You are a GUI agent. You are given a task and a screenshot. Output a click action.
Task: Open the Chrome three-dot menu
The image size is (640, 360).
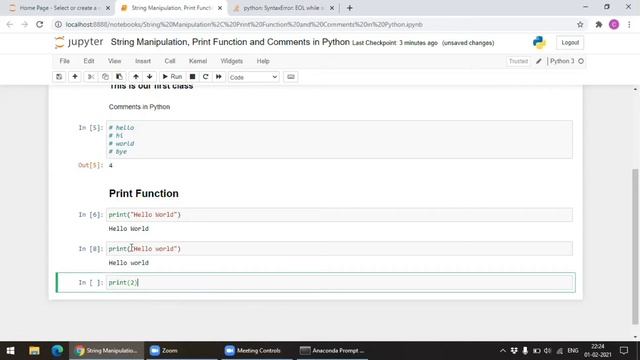(629, 24)
